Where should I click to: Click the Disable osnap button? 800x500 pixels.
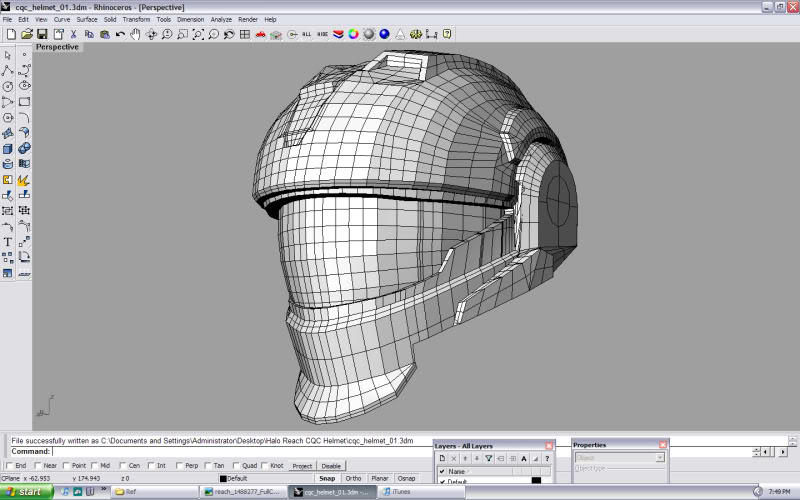click(x=331, y=466)
